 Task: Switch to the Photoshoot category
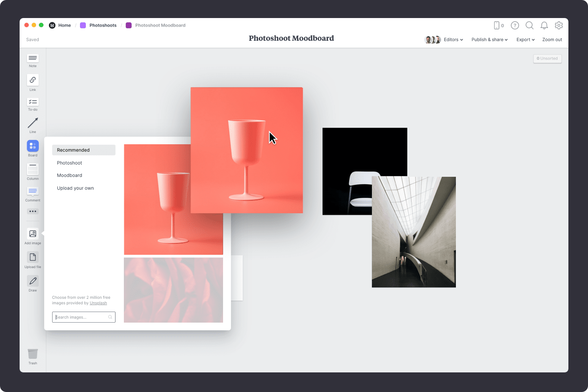[x=69, y=163]
